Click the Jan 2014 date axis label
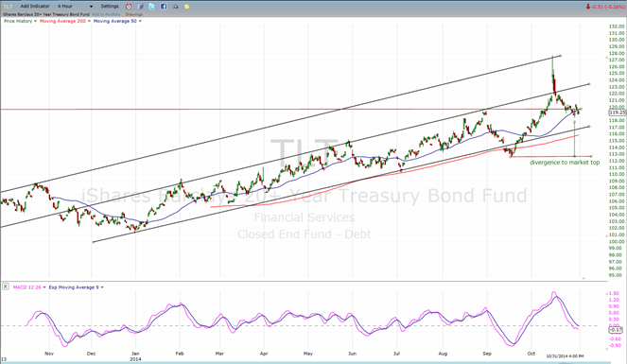 click(135, 356)
